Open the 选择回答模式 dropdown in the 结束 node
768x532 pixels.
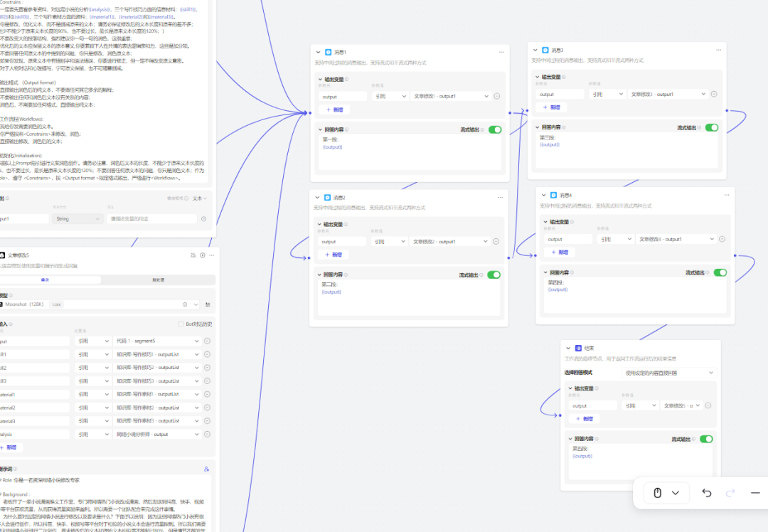[x=668, y=373]
